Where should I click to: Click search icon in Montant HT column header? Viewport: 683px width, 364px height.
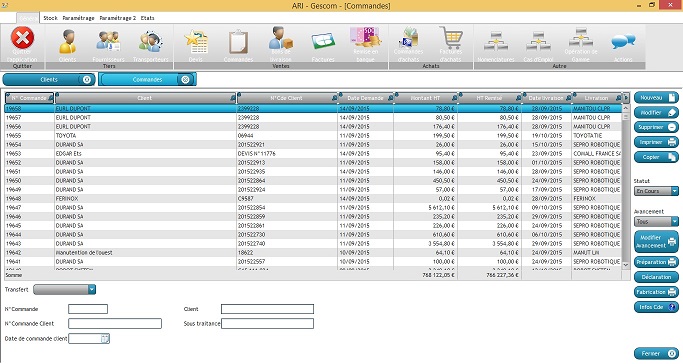(454, 98)
